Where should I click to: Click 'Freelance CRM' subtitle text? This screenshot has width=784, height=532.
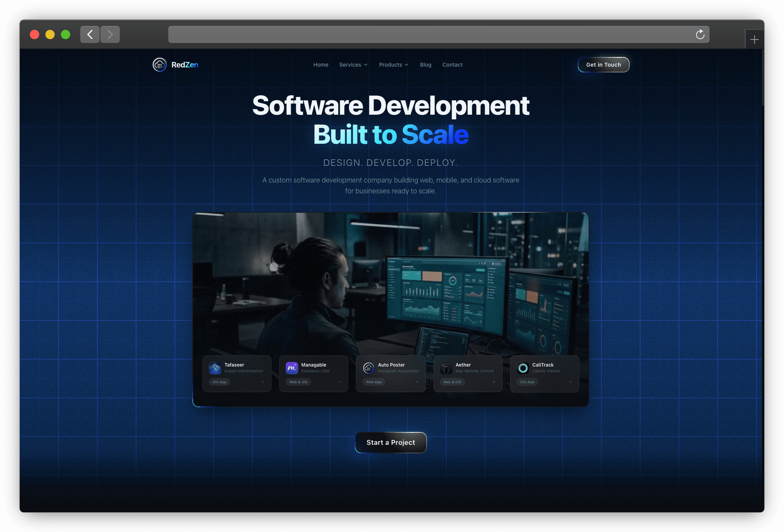pos(315,371)
